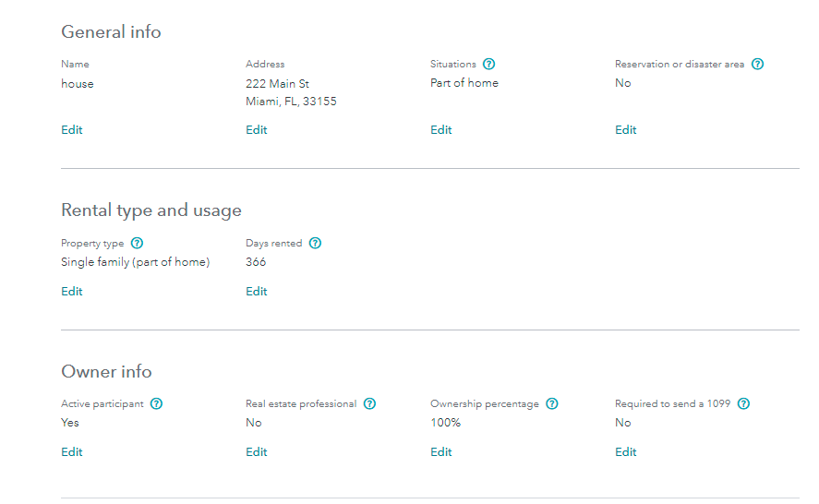Click the Rental type and usage heading
Screen dimensions: 819x504
[x=151, y=210]
